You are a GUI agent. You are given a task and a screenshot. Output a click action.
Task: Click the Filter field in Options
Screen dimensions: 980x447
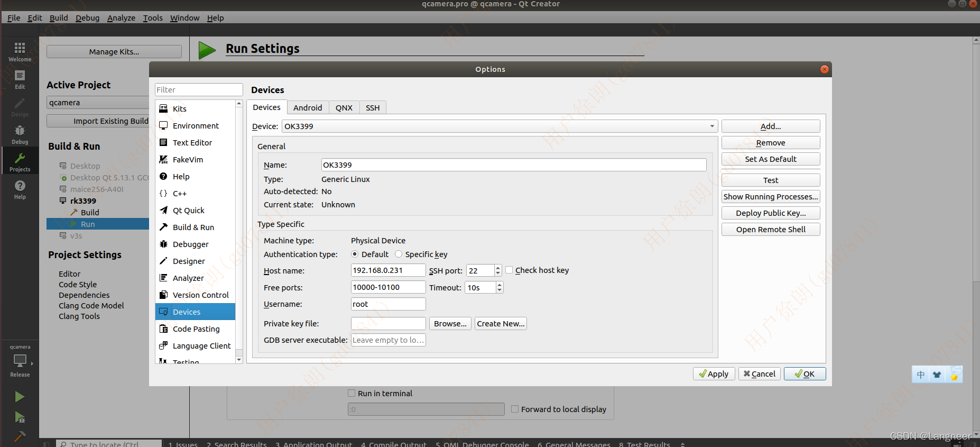point(199,90)
